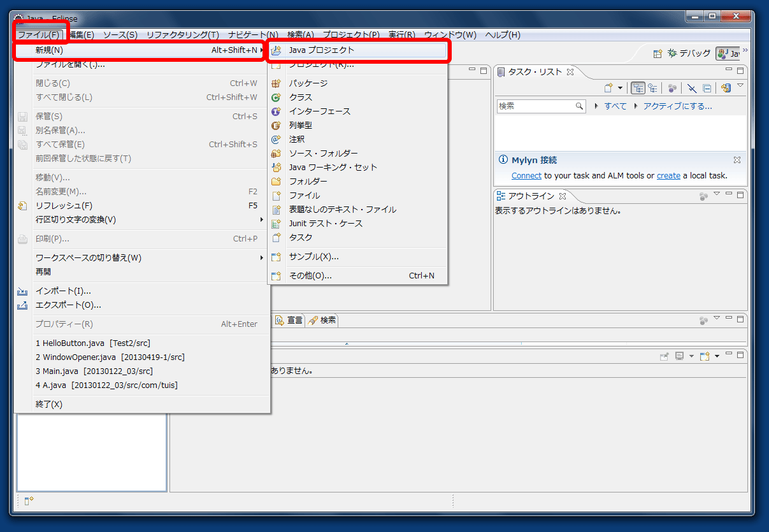Screen dimensions: 769x532
Task: Close the アウトライン tab
Action: pyautogui.click(x=563, y=196)
